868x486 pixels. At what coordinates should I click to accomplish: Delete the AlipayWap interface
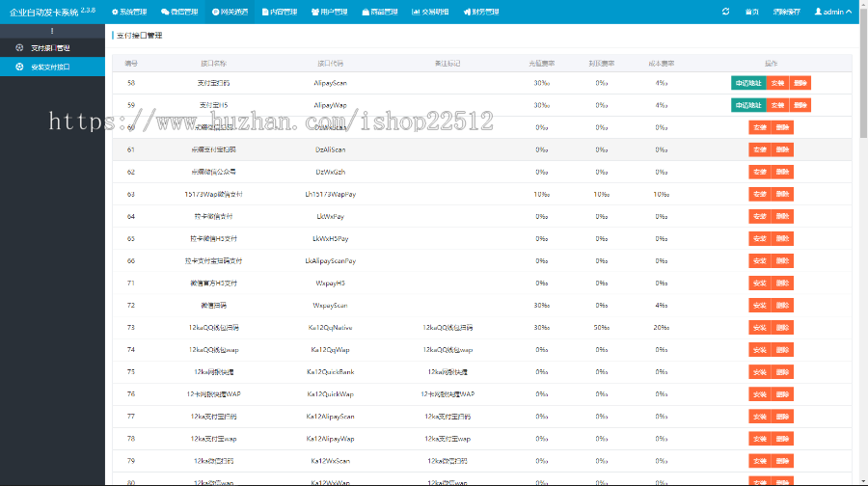click(800, 105)
